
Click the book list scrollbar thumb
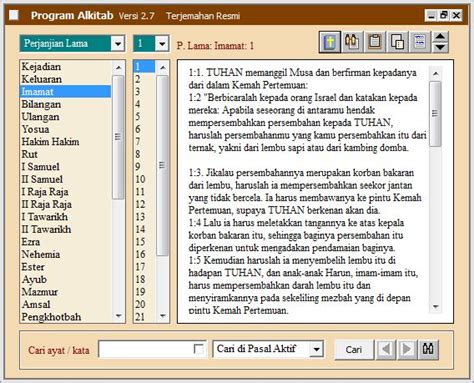(118, 137)
